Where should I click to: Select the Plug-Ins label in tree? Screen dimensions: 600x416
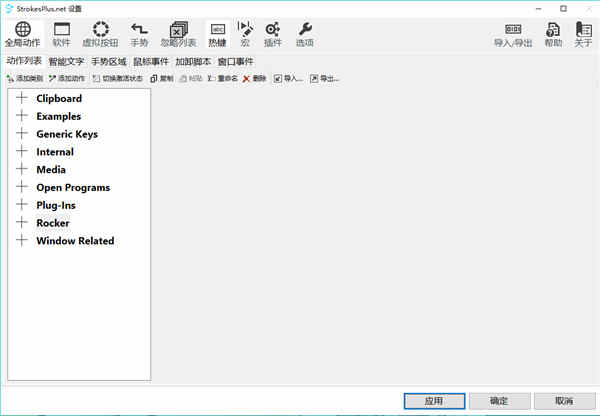56,206
